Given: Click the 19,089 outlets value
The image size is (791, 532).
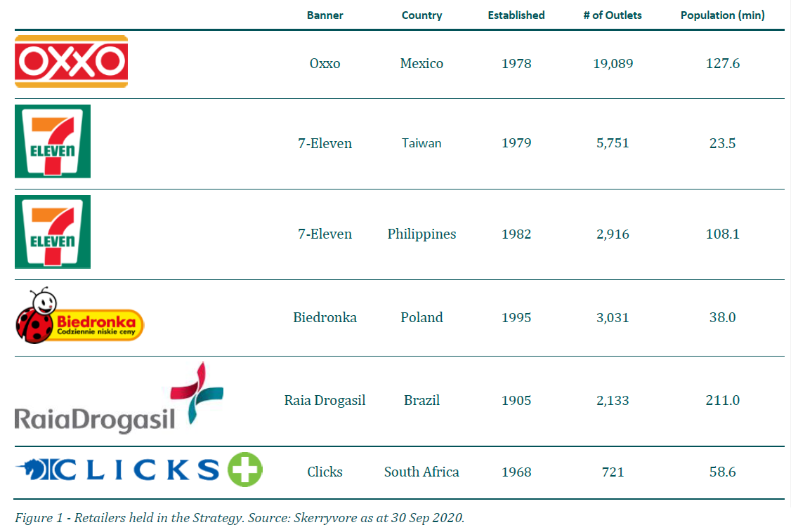Looking at the screenshot, I should [613, 64].
